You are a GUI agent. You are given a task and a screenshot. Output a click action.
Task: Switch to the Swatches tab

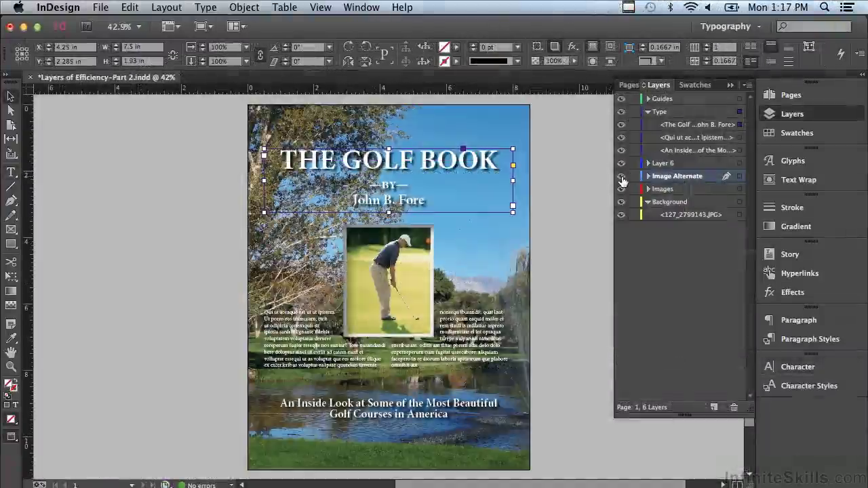click(695, 85)
